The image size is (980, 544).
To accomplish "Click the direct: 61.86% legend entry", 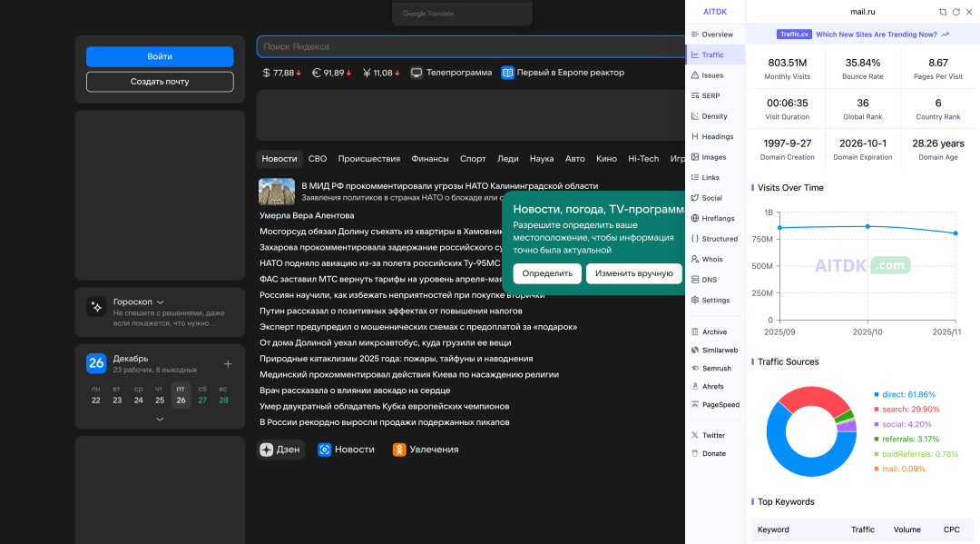I will point(905,394).
